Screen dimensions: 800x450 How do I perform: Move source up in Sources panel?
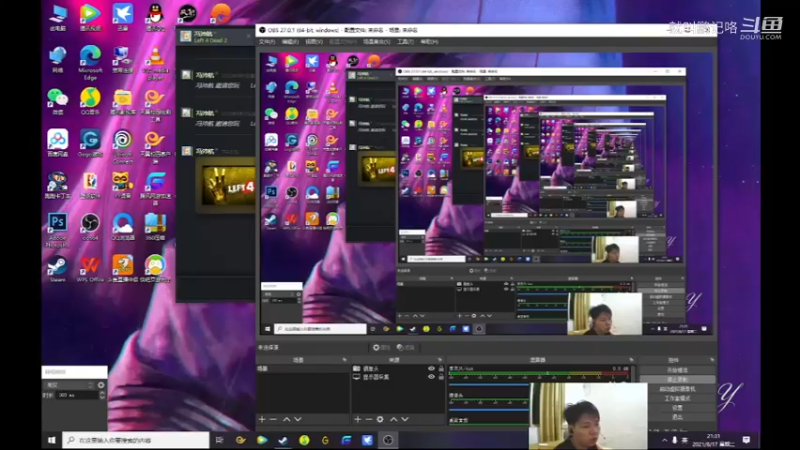[393, 419]
